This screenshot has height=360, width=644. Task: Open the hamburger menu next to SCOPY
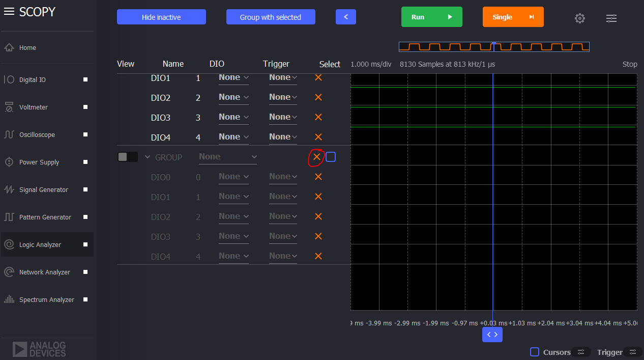click(9, 12)
